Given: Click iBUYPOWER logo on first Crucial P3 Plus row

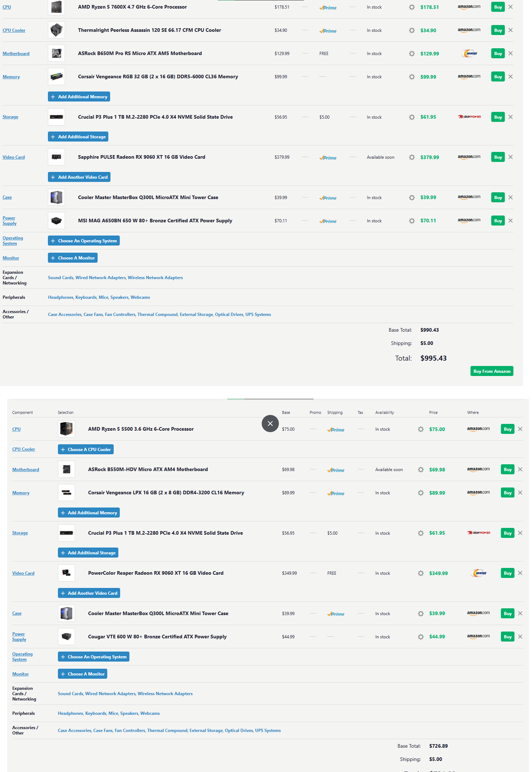Looking at the screenshot, I should (x=469, y=117).
